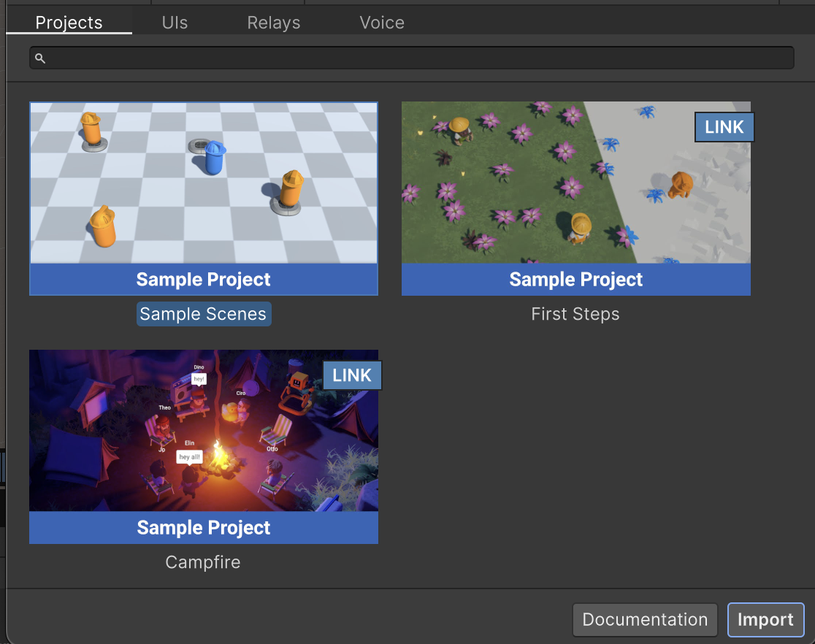Click Sample Project banner above Campfire label
This screenshot has width=815, height=644.
click(204, 528)
